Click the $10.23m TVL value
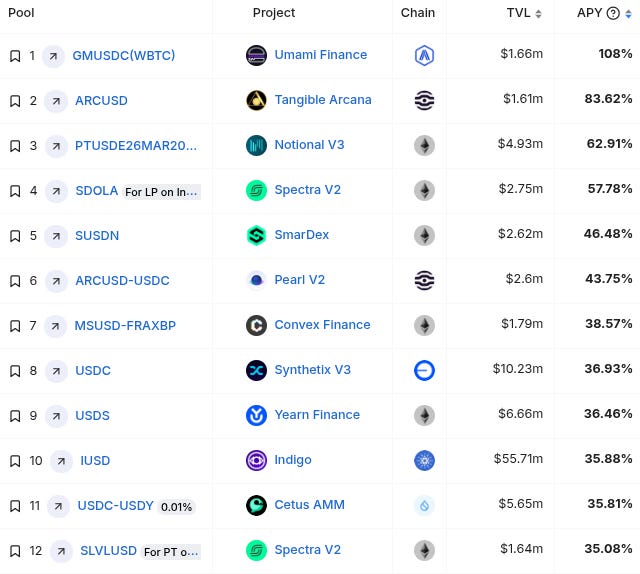640x574 pixels. click(518, 369)
